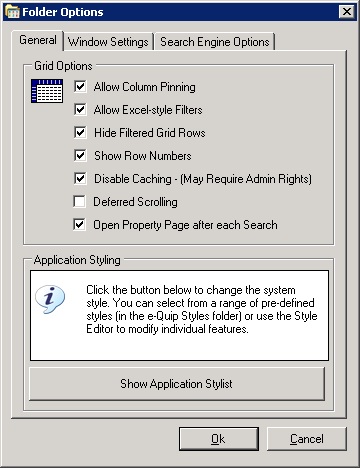Click the system style description text box
The width and height of the screenshot is (360, 468).
[179, 315]
